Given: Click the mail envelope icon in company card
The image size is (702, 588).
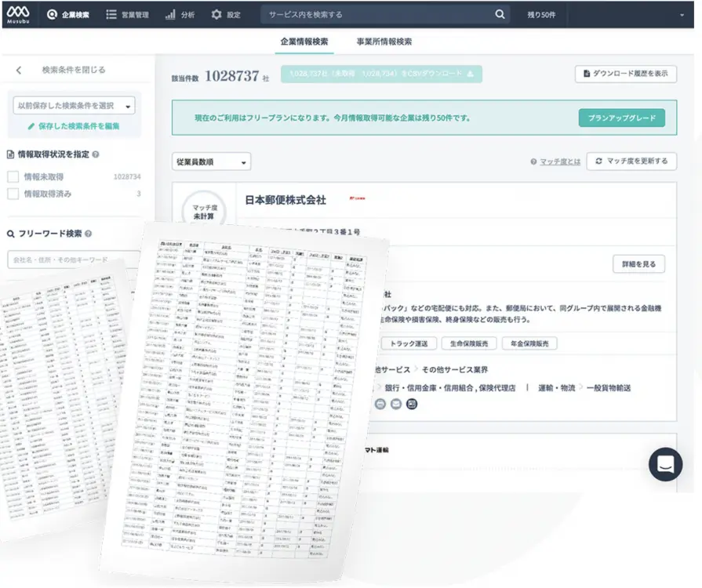Looking at the screenshot, I should (x=396, y=404).
